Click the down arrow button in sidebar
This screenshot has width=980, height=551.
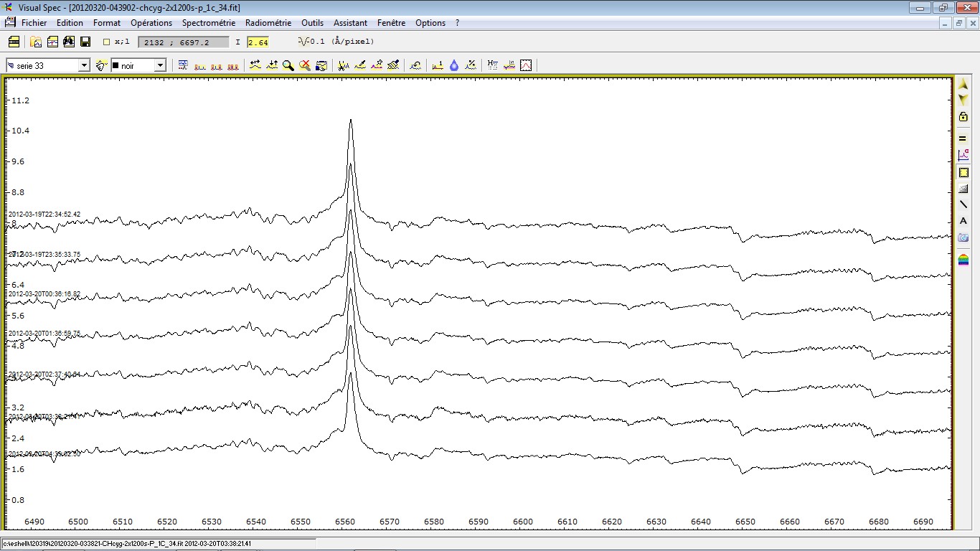[963, 100]
